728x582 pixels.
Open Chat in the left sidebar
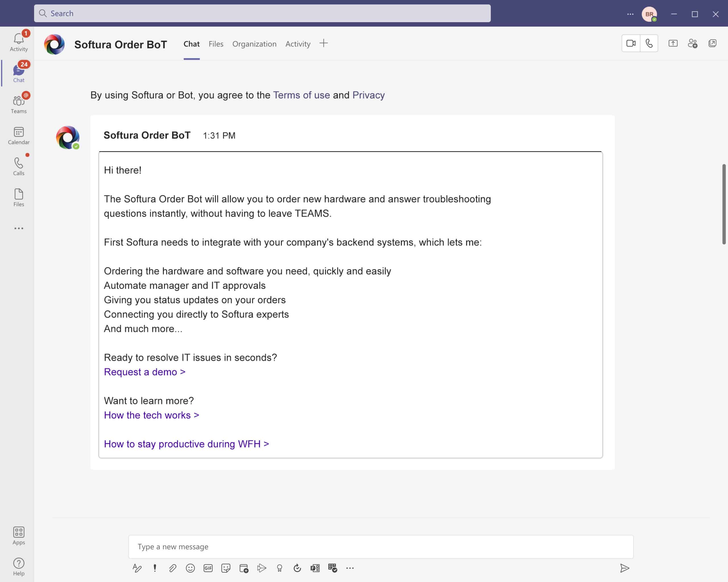(18, 73)
